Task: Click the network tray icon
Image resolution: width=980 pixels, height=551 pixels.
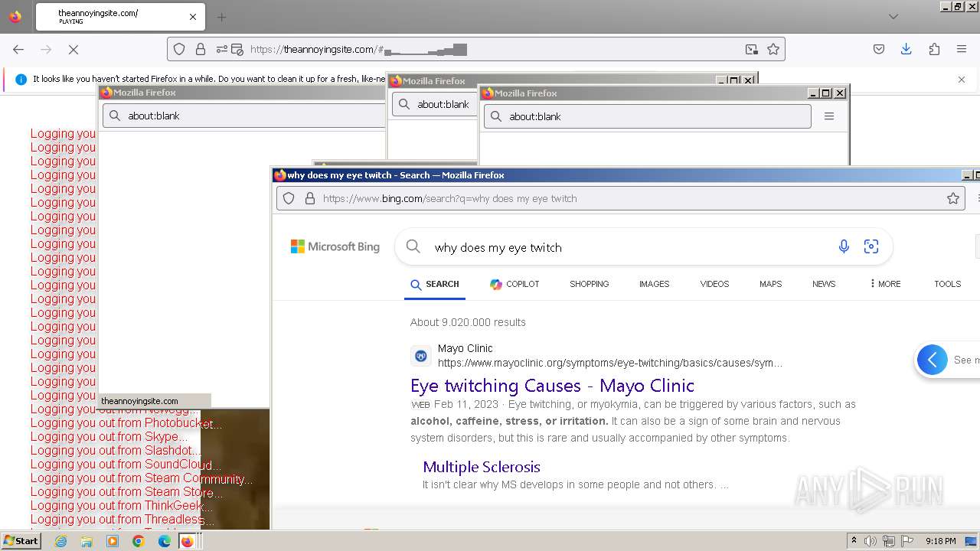Action: [889, 541]
